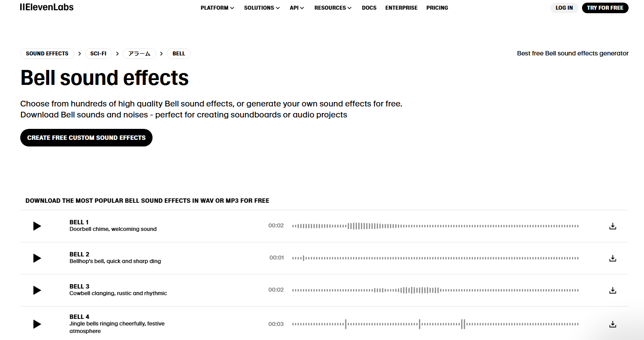Play the Bell 2 bellhop's bell sound
Viewport: 644px width, 340px height.
pos(37,258)
